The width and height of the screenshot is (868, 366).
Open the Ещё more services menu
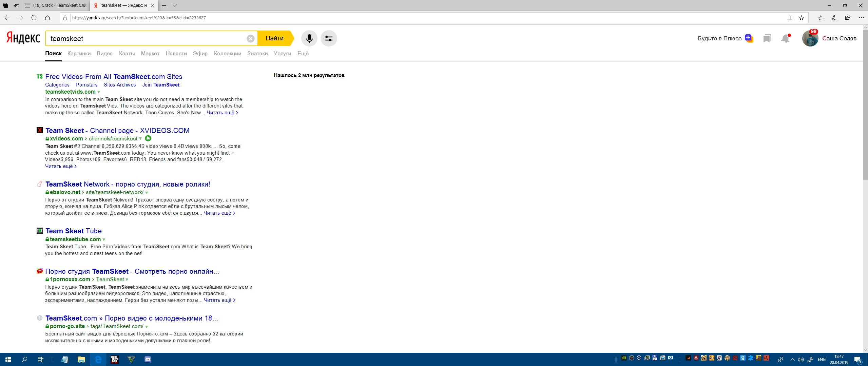(303, 53)
